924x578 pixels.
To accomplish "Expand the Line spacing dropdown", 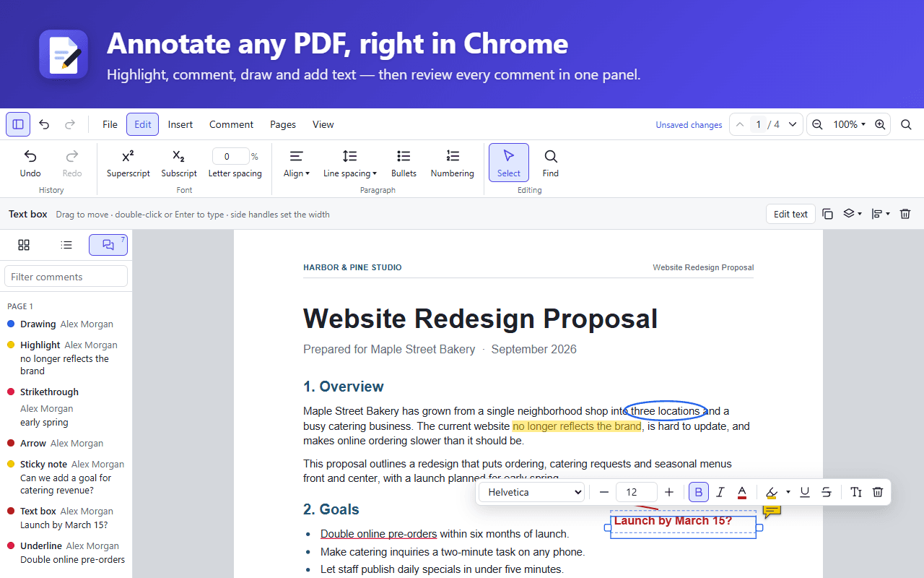I will [x=350, y=163].
